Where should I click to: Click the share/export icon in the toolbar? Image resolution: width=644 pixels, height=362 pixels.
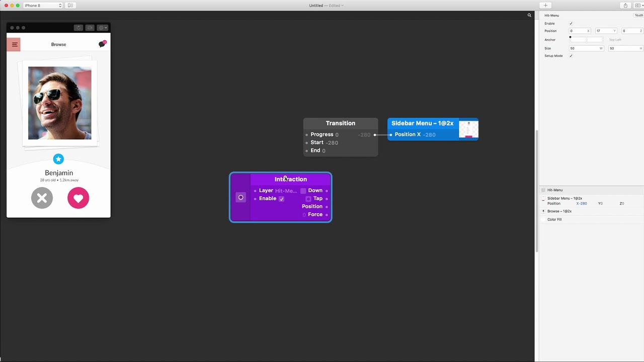pyautogui.click(x=625, y=6)
